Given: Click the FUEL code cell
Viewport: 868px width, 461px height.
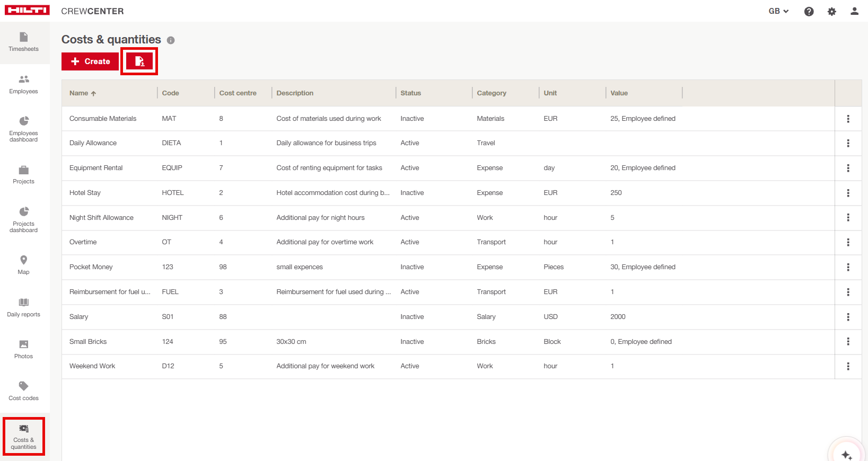Looking at the screenshot, I should point(170,292).
